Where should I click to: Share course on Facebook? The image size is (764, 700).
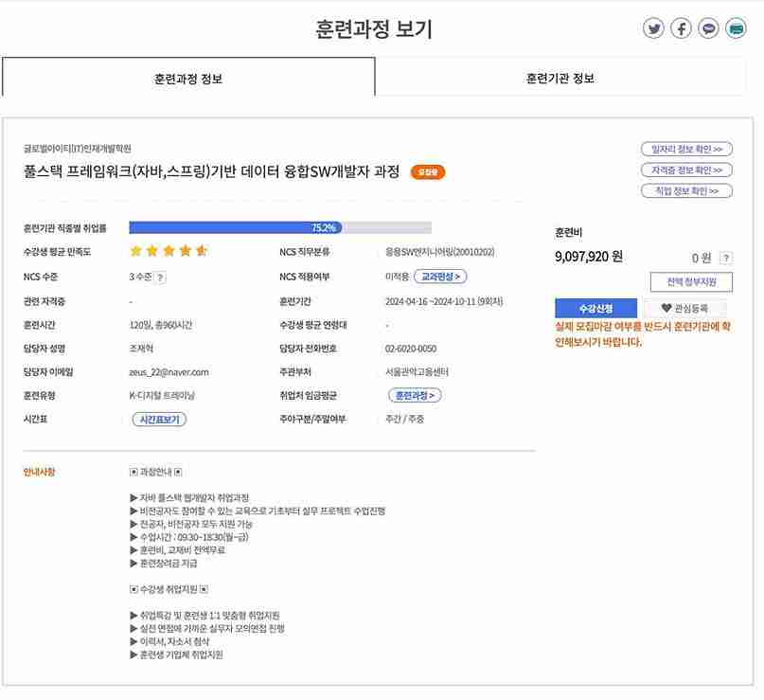click(x=680, y=28)
